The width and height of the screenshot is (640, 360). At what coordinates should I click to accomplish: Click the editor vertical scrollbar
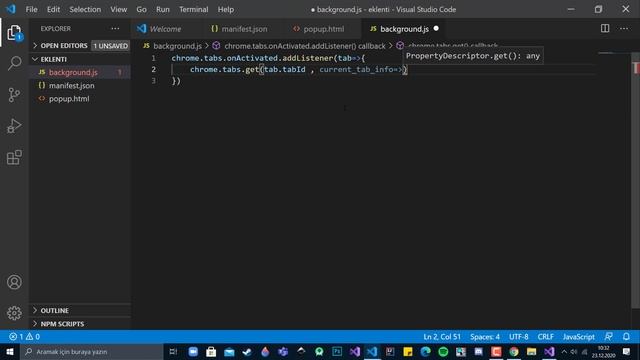tap(636, 180)
